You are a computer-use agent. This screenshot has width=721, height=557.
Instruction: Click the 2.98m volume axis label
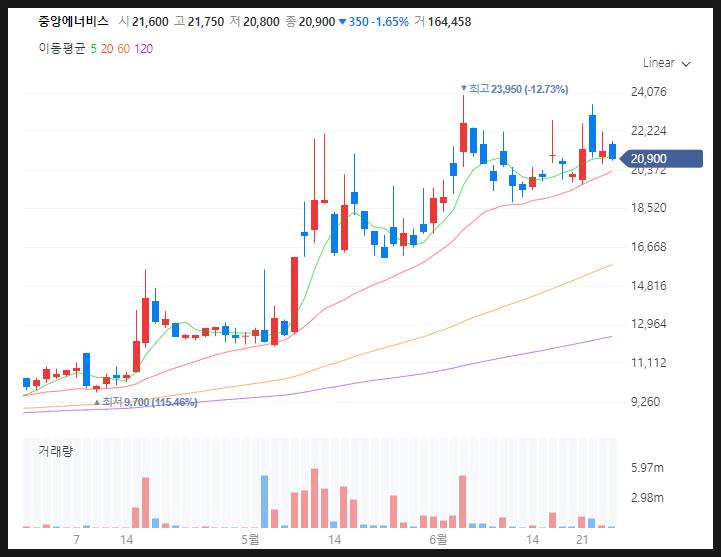647,498
